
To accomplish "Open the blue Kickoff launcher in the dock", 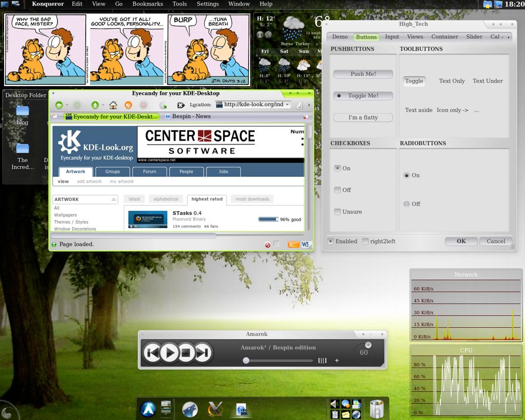I will pyautogui.click(x=148, y=409).
